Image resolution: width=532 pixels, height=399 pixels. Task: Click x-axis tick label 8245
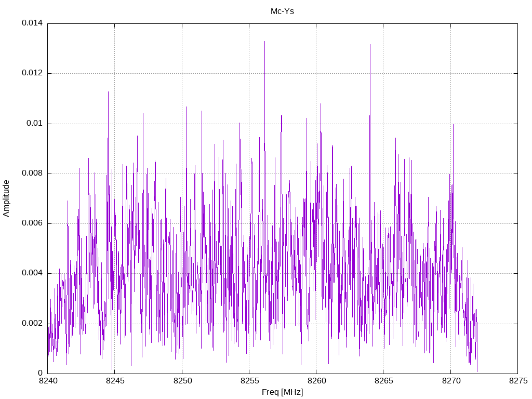(x=115, y=381)
